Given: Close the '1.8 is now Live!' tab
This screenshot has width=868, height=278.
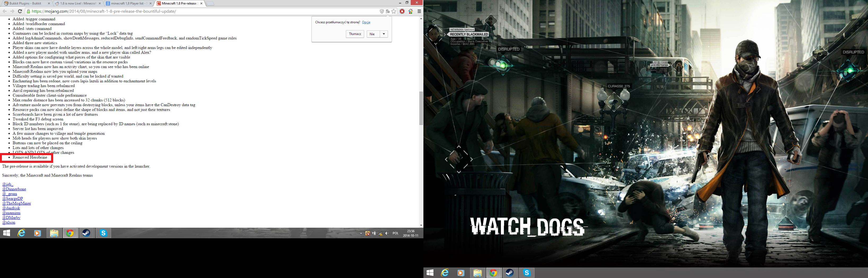Looking at the screenshot, I should 100,3.
